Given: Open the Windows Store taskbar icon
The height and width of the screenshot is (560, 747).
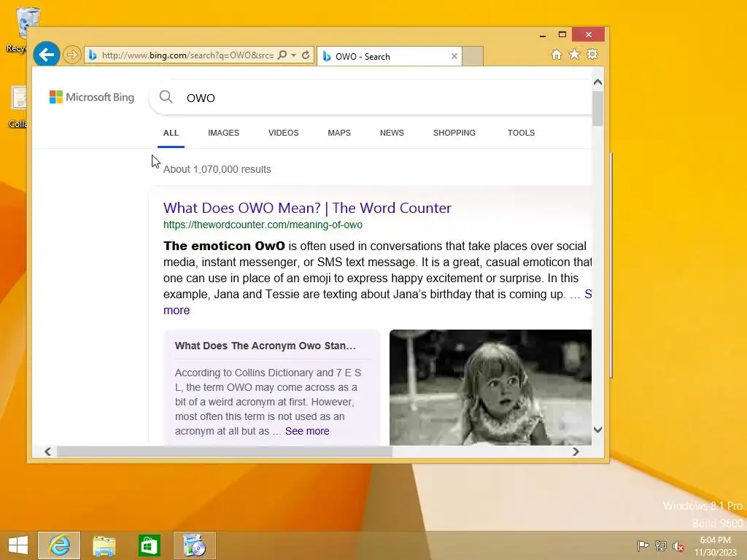Looking at the screenshot, I should click(x=149, y=545).
